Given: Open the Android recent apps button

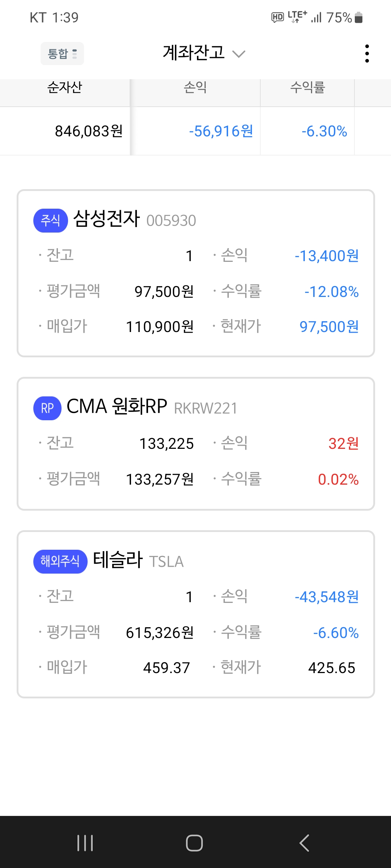Looking at the screenshot, I should [x=85, y=843].
